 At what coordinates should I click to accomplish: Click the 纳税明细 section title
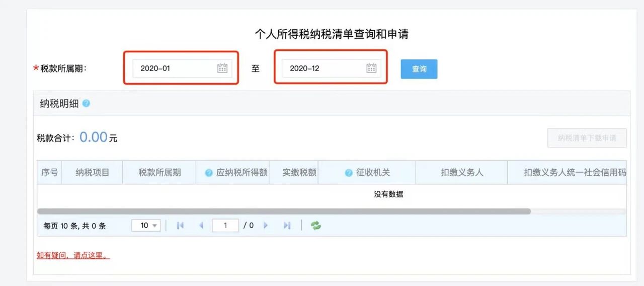(x=59, y=104)
